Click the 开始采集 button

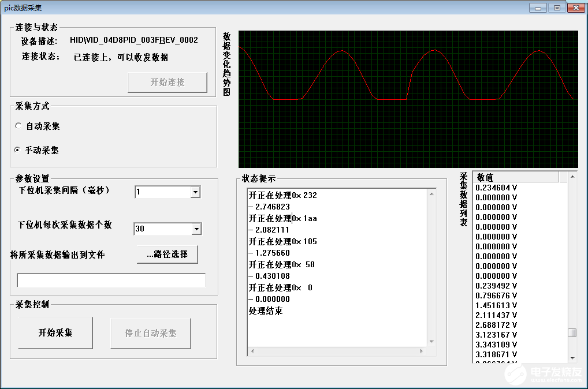coord(55,333)
